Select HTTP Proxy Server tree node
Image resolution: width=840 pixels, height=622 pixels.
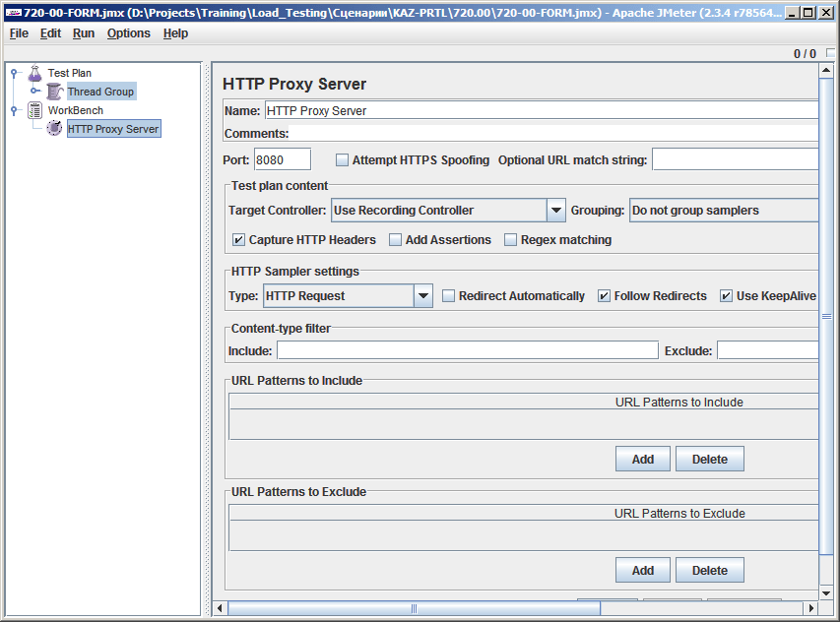pyautogui.click(x=113, y=129)
